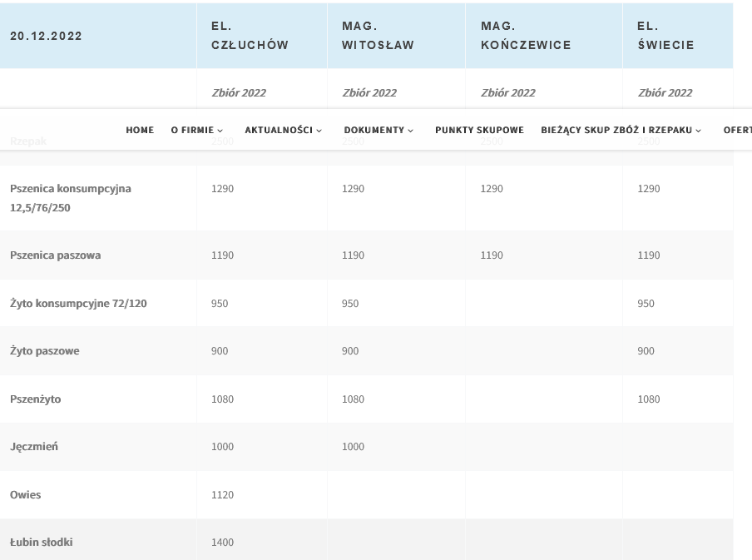Click the 20.12.2022 date header cell
Viewport: 752px width, 560px height.
[x=47, y=36]
